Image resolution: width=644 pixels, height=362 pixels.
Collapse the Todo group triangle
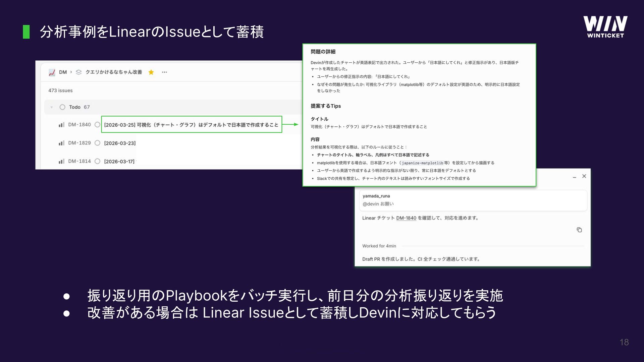(x=52, y=107)
